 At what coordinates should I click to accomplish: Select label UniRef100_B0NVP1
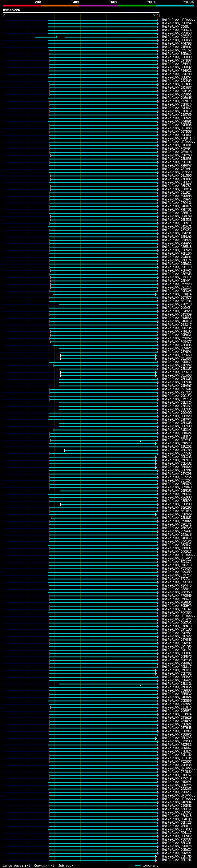coord(177,853)
